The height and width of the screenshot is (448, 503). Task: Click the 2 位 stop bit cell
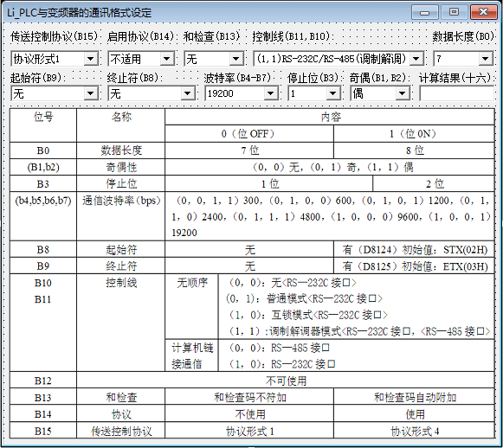pos(435,184)
